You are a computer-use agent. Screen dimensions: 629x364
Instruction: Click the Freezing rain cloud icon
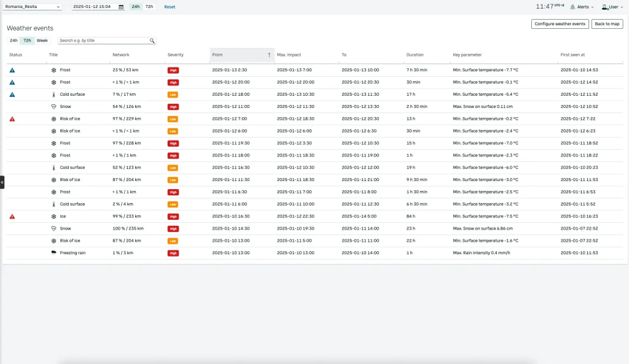click(54, 253)
